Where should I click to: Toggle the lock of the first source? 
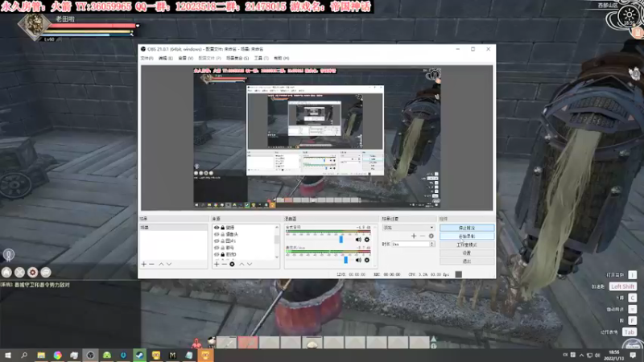tap(223, 228)
